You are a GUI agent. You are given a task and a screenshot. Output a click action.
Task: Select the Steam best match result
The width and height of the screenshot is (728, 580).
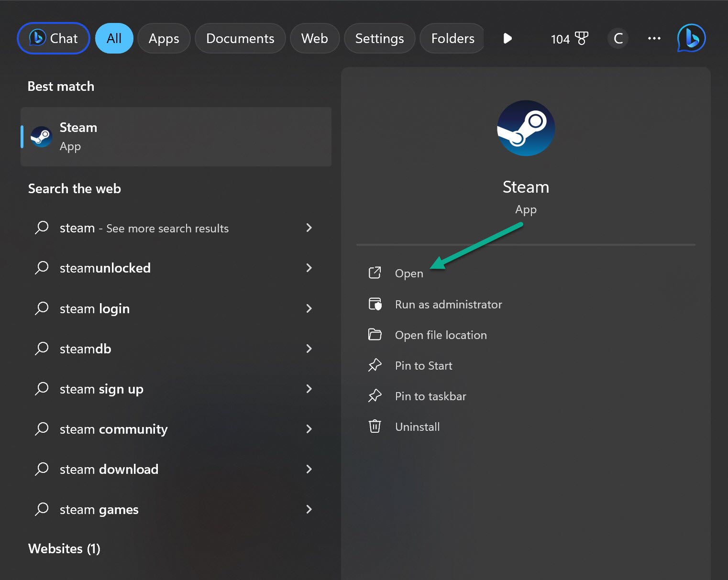176,137
